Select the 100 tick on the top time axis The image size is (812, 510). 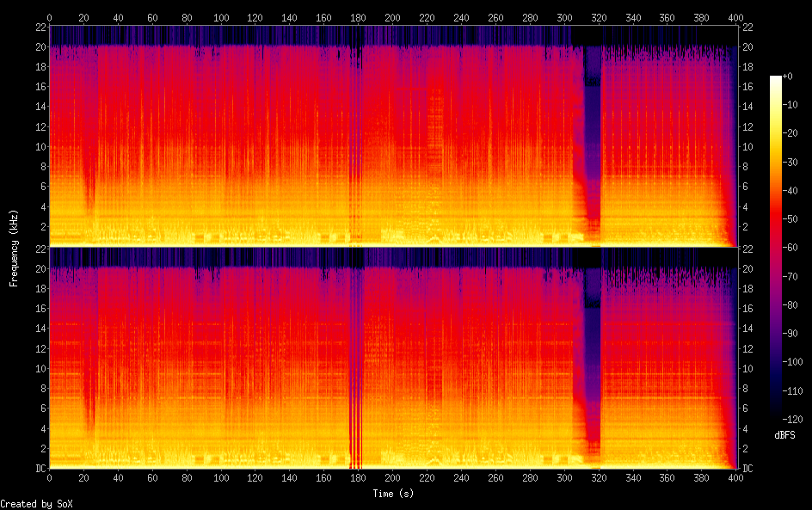pyautogui.click(x=221, y=17)
